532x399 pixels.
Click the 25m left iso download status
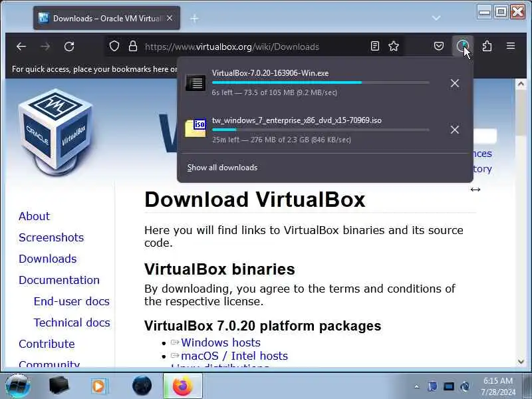tap(281, 140)
